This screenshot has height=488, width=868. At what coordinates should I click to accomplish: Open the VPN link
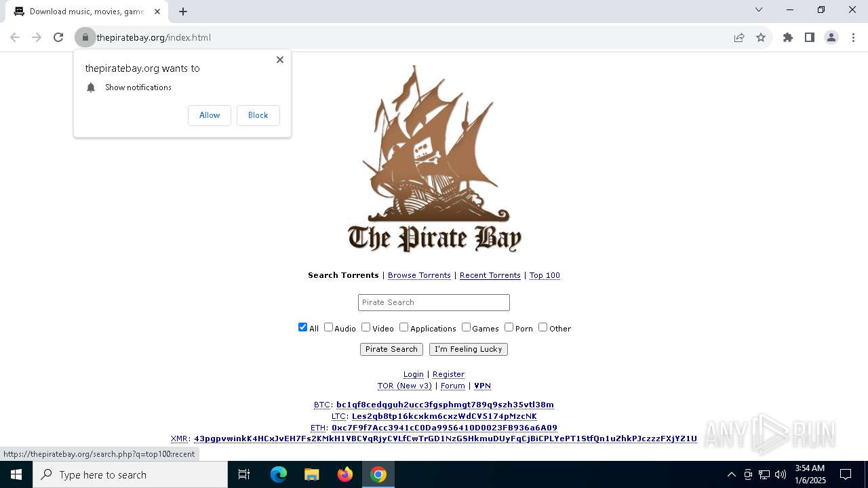[x=482, y=386]
